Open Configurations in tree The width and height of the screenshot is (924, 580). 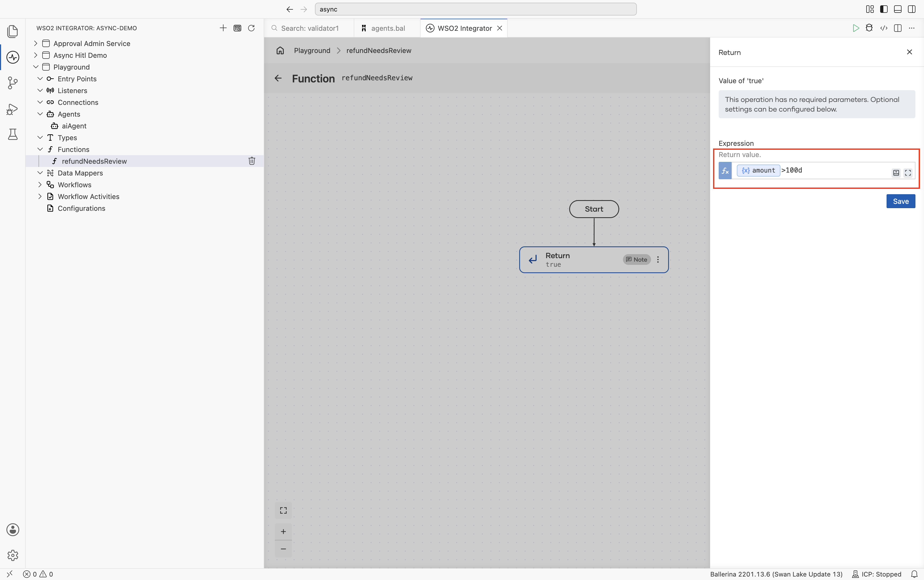pyautogui.click(x=81, y=208)
